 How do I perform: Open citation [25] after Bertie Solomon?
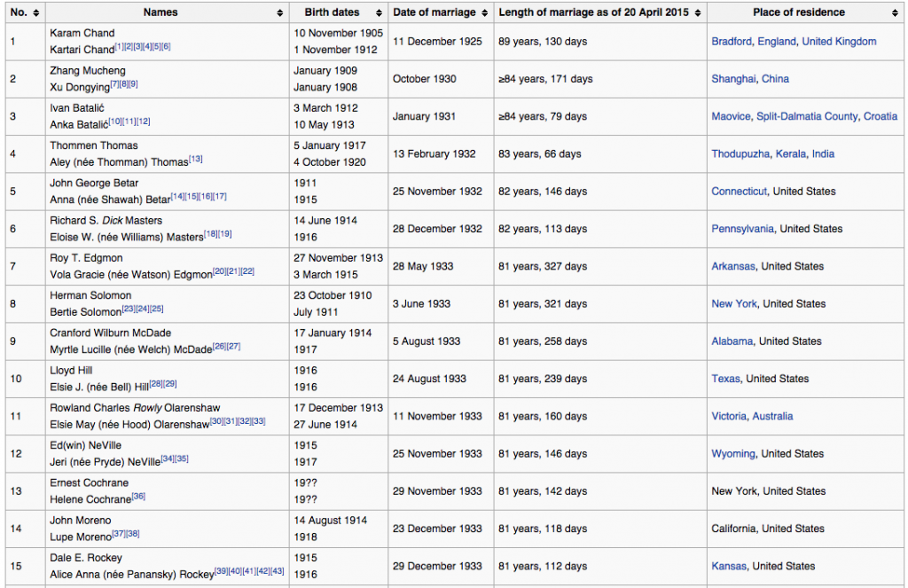tap(157, 309)
